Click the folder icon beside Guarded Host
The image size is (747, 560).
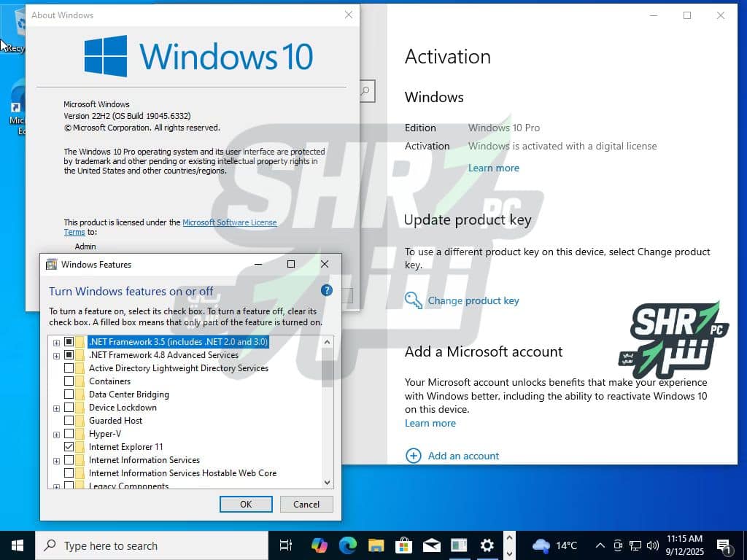[x=80, y=421]
